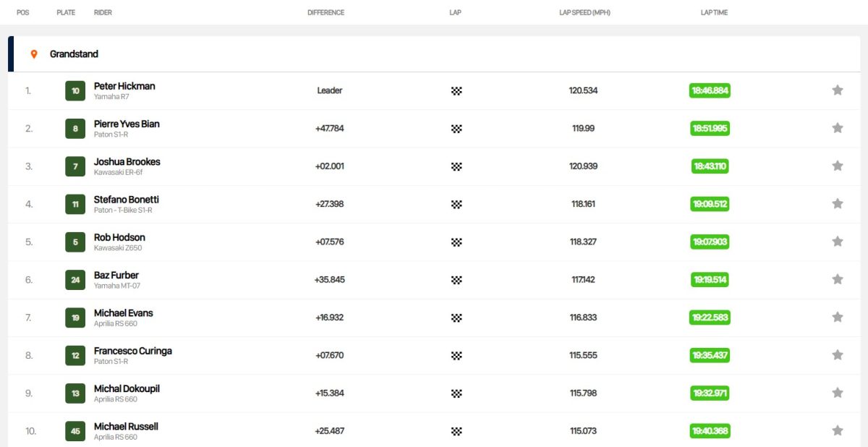Click Rob Hodson's chequered flag icon
868x447 pixels.
[456, 242]
